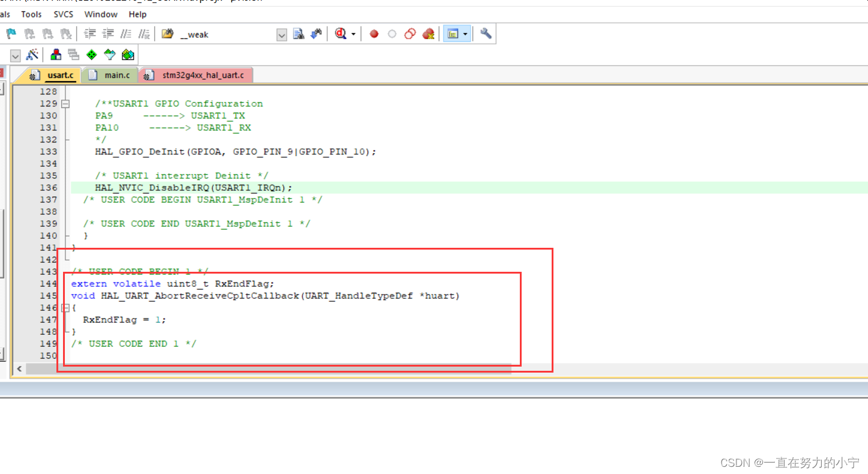Image resolution: width=868 pixels, height=474 pixels.
Task: Open the SVCS menu
Action: (x=63, y=14)
